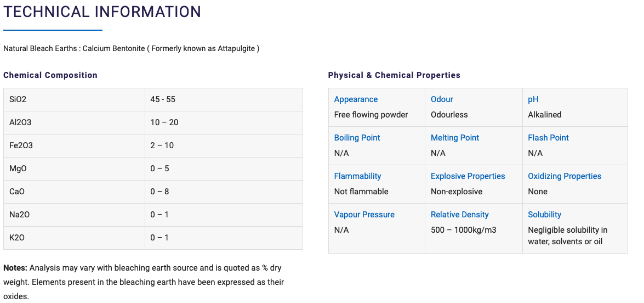Select the pH property label
This screenshot has width=644, height=303.
point(533,99)
